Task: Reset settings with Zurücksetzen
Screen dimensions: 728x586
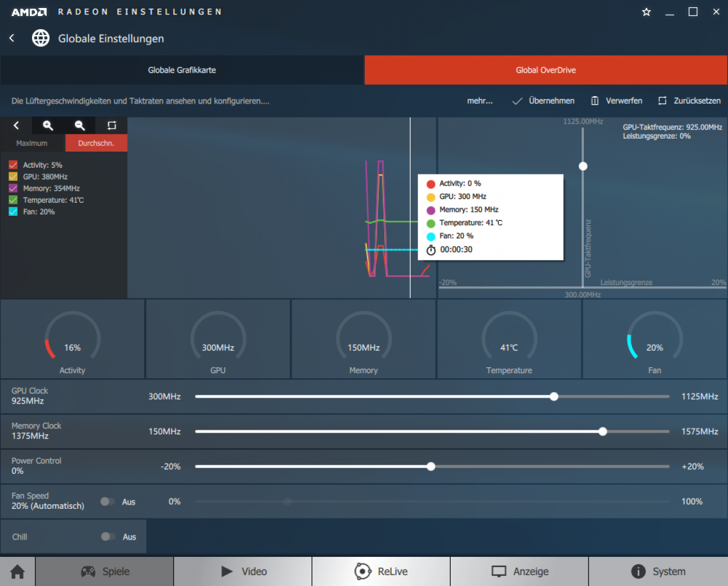Action: [x=690, y=101]
